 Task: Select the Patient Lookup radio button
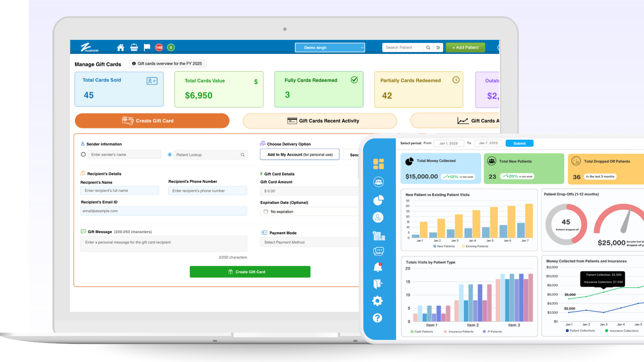[x=170, y=155]
